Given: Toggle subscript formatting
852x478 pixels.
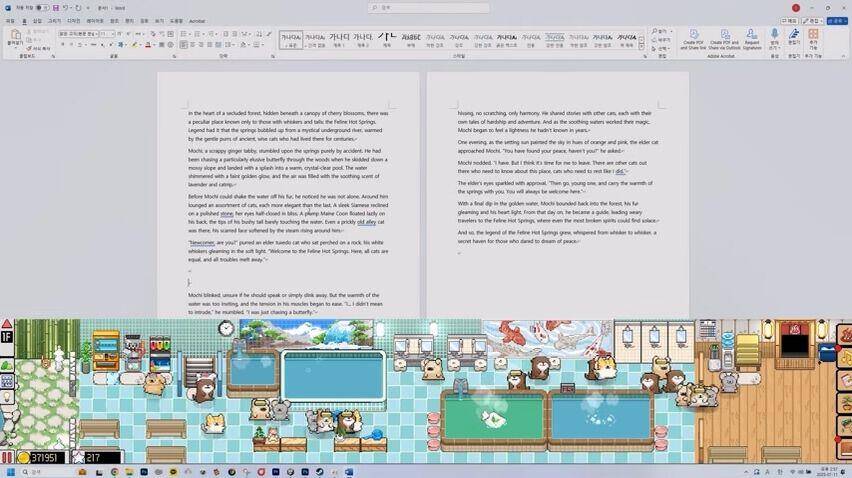Looking at the screenshot, I should (102, 45).
